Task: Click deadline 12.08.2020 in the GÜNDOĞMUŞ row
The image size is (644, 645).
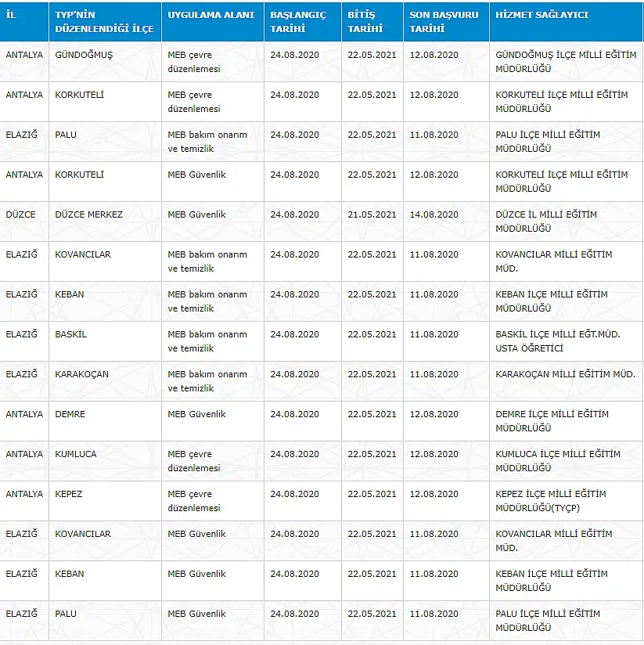Action: click(x=447, y=62)
